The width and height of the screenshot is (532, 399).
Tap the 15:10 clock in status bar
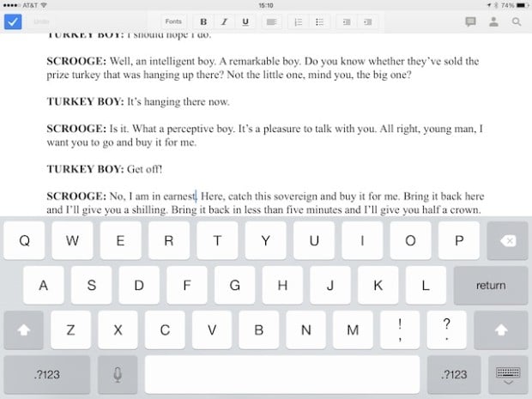(266, 5)
